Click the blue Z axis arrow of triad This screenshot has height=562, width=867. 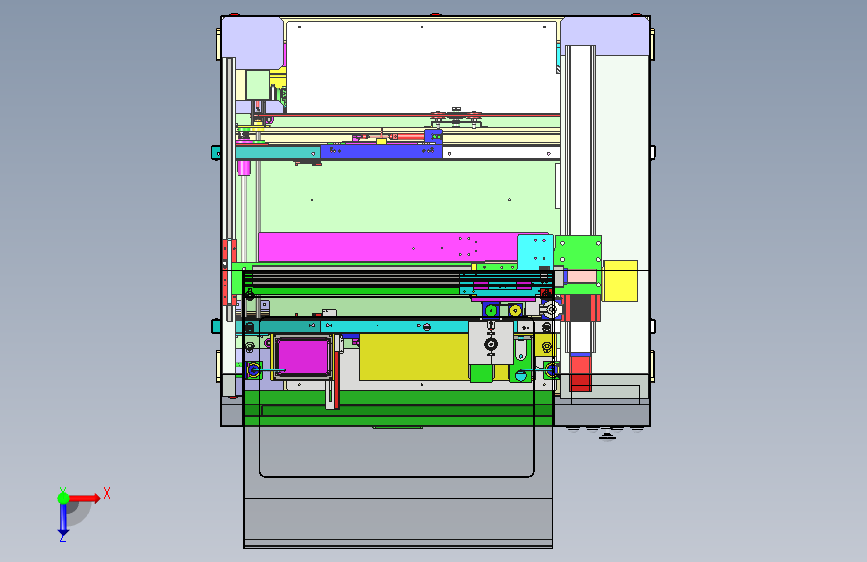pyautogui.click(x=63, y=520)
